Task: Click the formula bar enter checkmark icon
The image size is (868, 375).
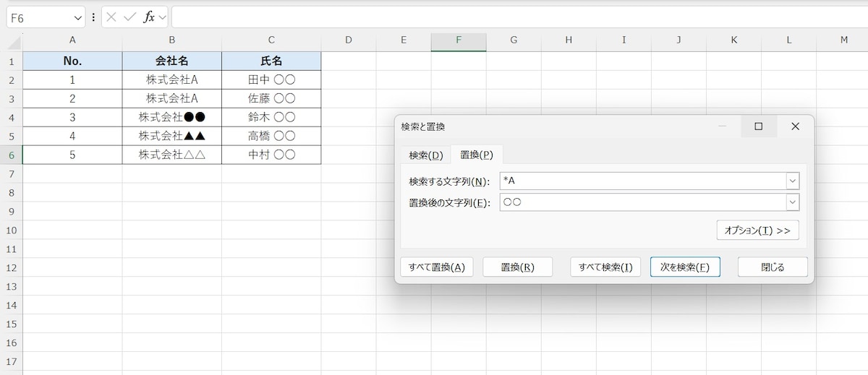Action: (129, 17)
